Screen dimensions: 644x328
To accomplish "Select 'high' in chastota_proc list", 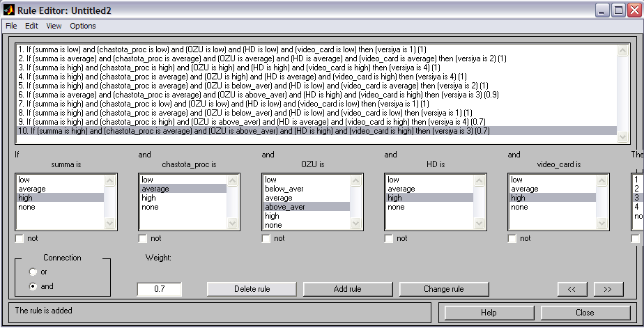I will click(183, 198).
